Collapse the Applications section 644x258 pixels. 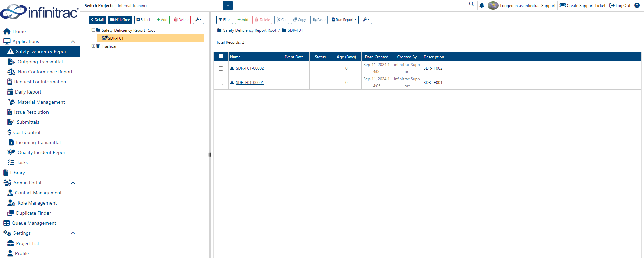tap(73, 41)
